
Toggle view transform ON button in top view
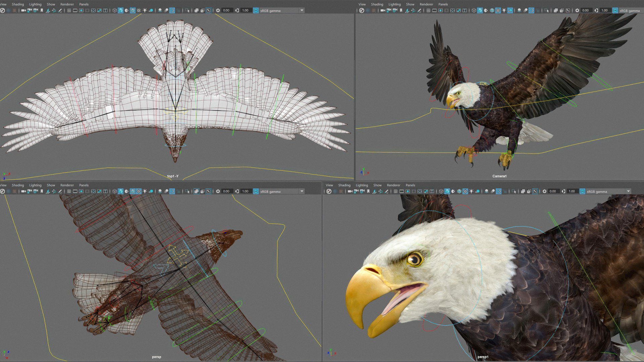[x=256, y=10]
